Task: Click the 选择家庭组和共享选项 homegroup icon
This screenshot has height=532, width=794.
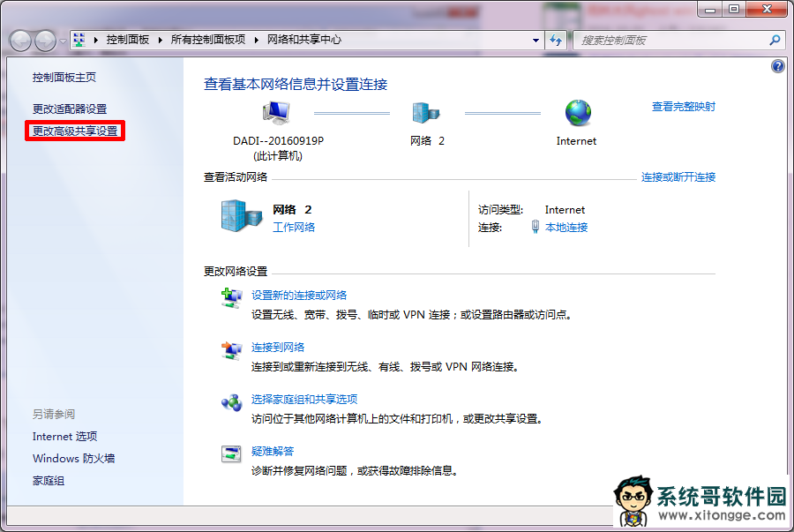Action: pyautogui.click(x=232, y=403)
